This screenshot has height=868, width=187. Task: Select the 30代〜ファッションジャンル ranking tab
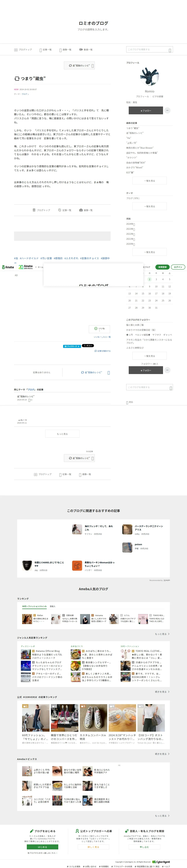click(x=34, y=606)
